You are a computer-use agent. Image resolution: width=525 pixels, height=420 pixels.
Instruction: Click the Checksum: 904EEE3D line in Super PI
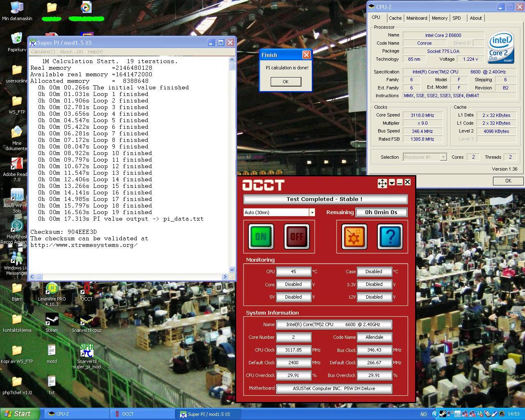[x=64, y=232]
